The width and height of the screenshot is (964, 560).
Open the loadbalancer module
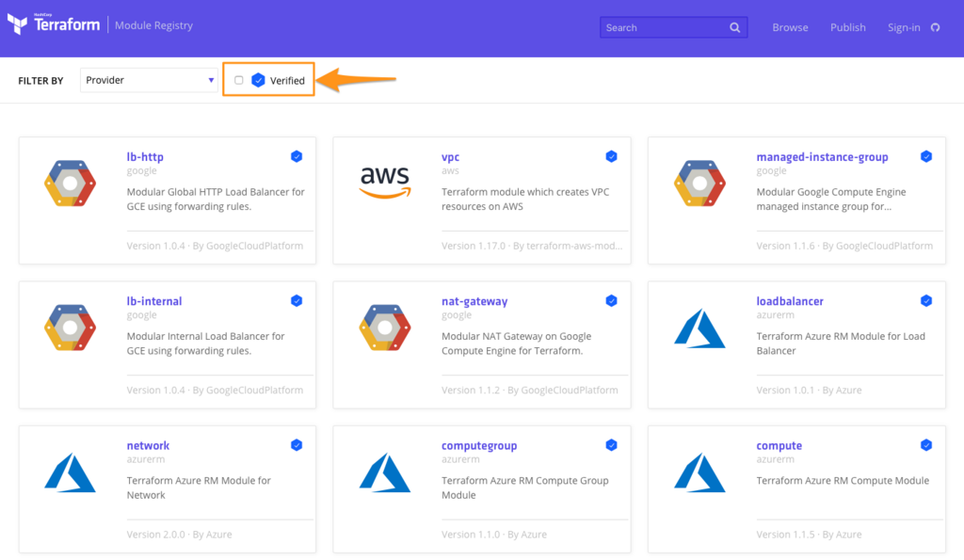click(790, 301)
